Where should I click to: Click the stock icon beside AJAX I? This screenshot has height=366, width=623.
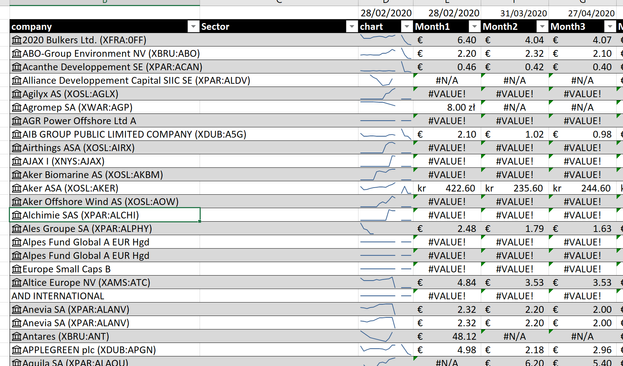point(16,161)
